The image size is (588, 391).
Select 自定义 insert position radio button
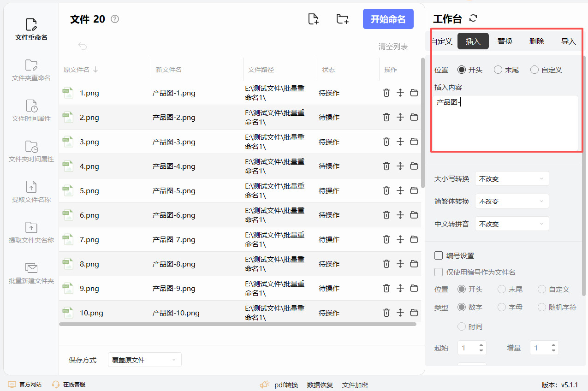pyautogui.click(x=535, y=70)
